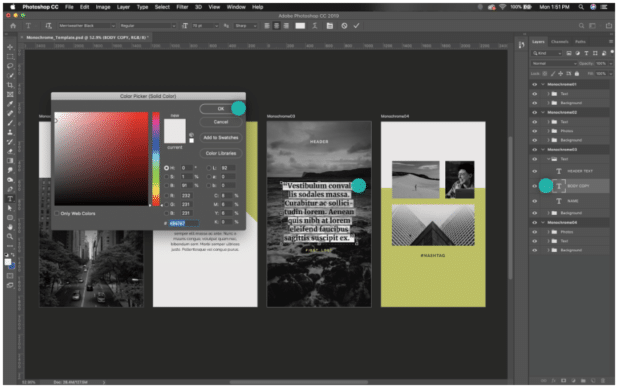The height and width of the screenshot is (389, 620).
Task: Open the font style Regular dropdown
Action: (148, 26)
